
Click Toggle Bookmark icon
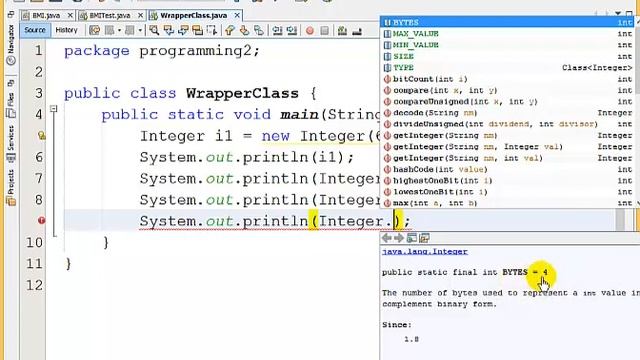(x=259, y=30)
